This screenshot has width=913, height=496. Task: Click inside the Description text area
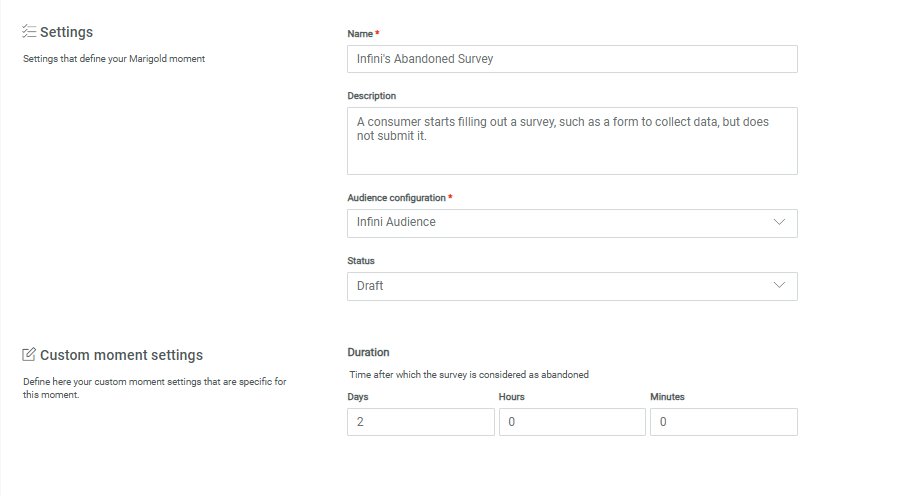(571, 141)
